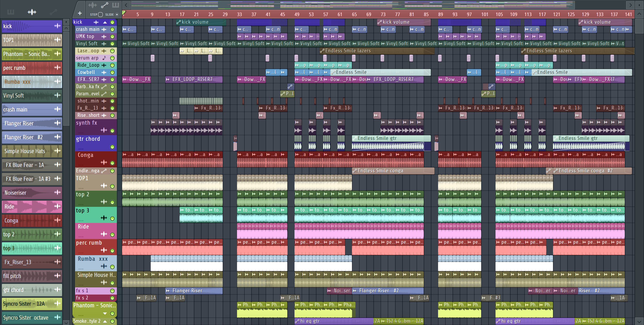Select the SLIDE radio option
Viewport: 644px width, 325px height.
(x=117, y=14)
